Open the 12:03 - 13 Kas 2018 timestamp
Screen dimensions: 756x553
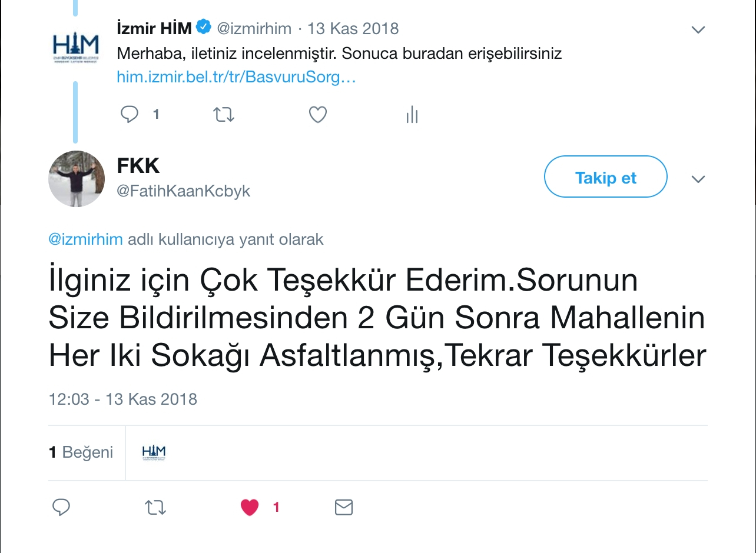[122, 399]
